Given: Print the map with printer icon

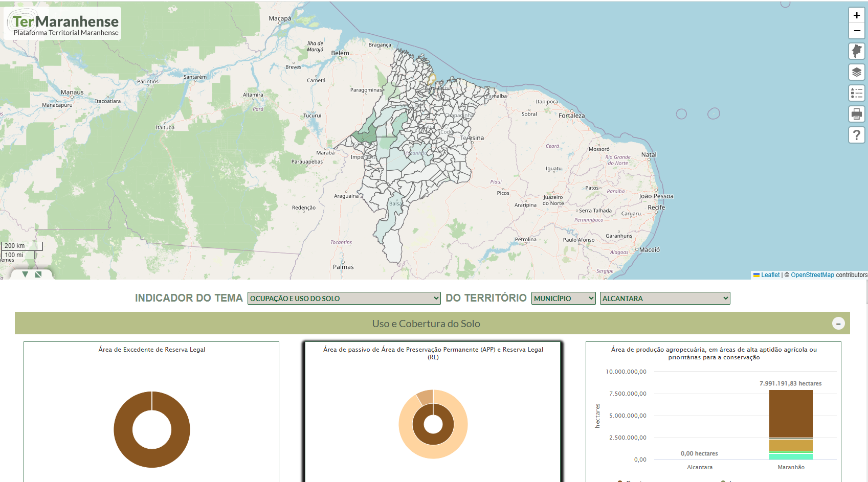Looking at the screenshot, I should point(857,114).
